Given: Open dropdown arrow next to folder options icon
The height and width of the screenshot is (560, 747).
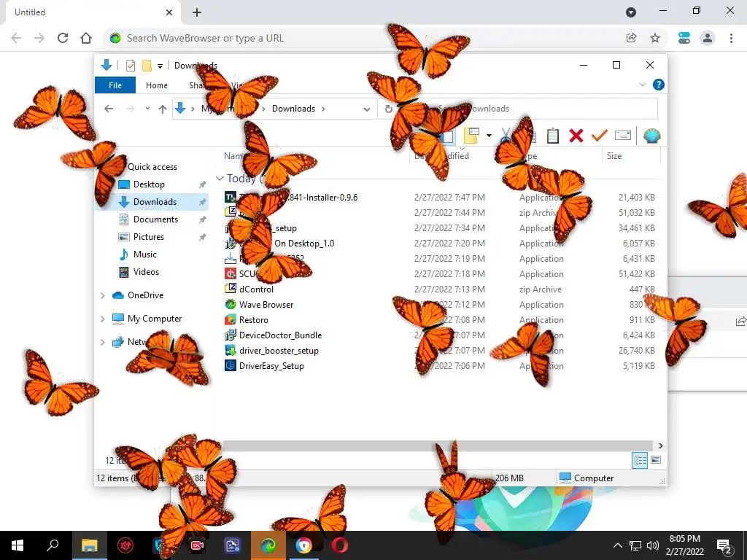Looking at the screenshot, I should tap(489, 136).
